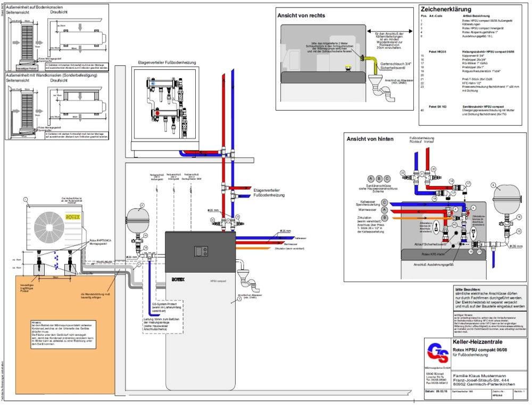
Task: Click the yellow ROTEX badge on the outdoor unit
Action: tap(72, 217)
